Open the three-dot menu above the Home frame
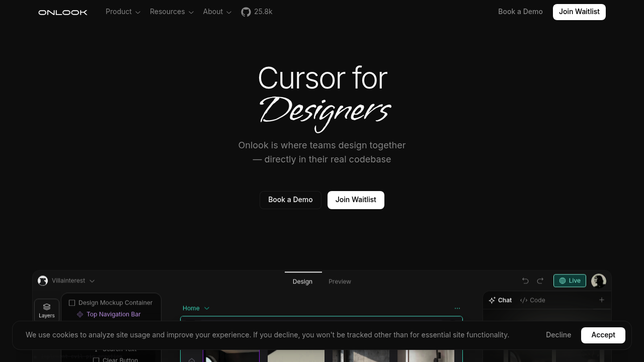The image size is (644, 362). [457, 308]
